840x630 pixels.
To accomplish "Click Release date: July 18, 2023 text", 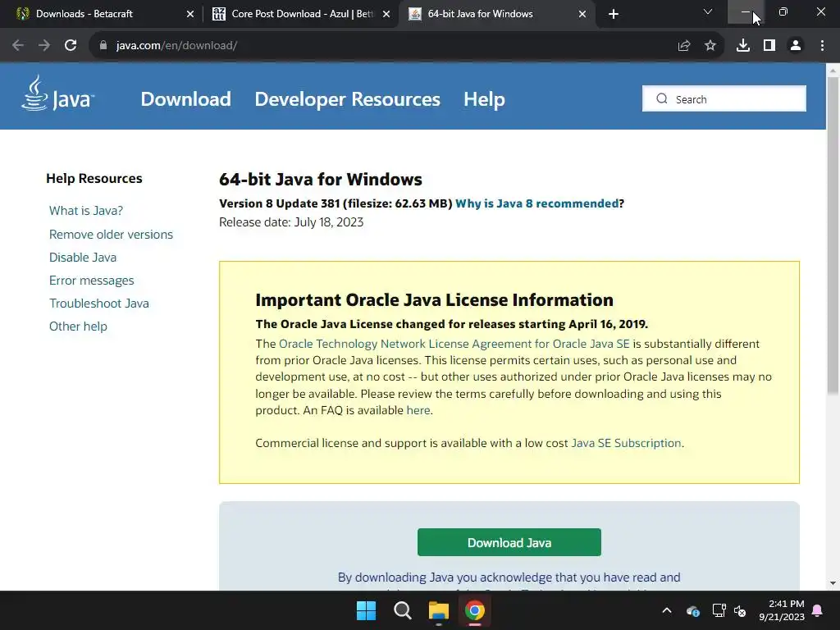I will pos(291,222).
